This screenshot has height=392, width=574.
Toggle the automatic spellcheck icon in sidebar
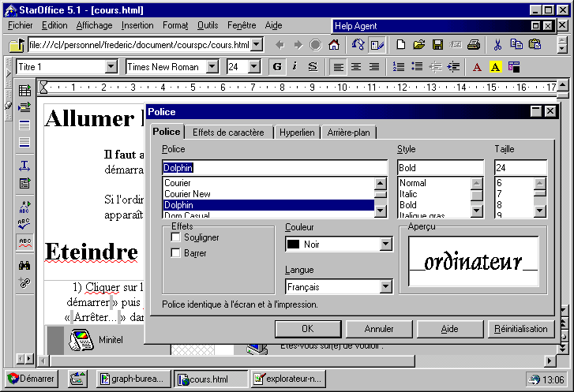click(x=24, y=241)
